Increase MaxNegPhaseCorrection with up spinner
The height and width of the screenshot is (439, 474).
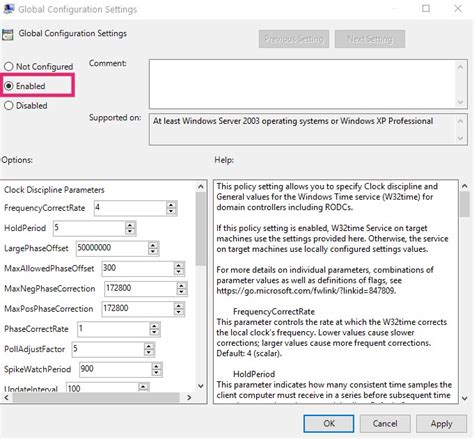click(181, 285)
